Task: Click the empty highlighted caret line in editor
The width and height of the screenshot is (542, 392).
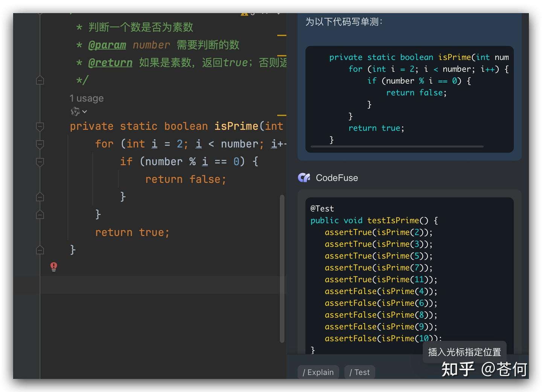Action: pos(163,285)
